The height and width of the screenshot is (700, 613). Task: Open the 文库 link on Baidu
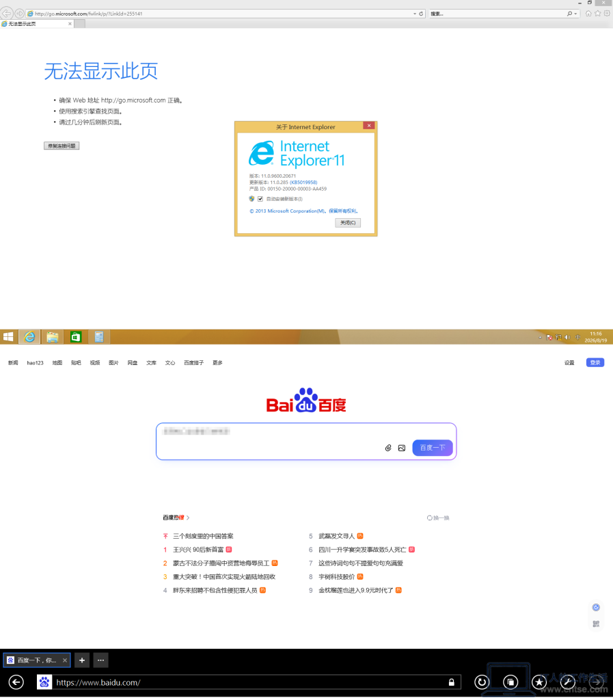pos(151,363)
